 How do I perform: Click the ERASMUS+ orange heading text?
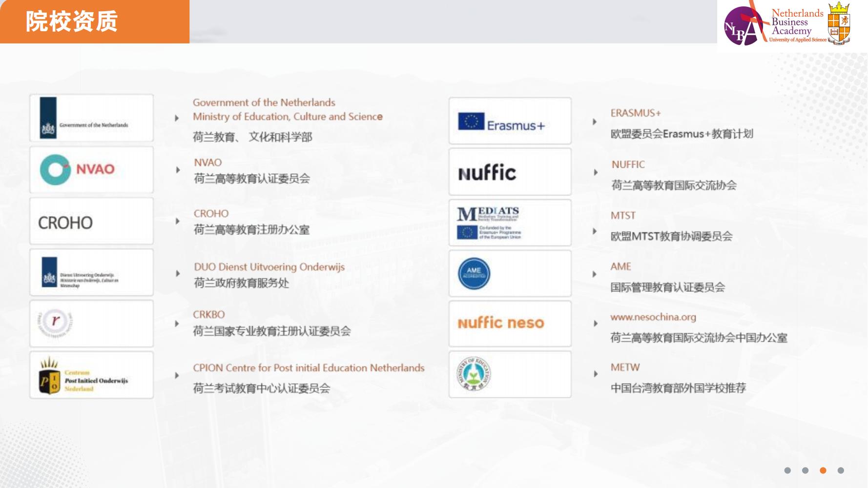(x=636, y=113)
